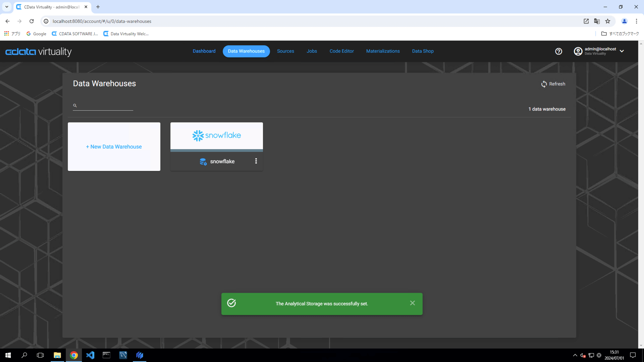Open the all bookmarks folder
The width and height of the screenshot is (644, 362).
(620, 34)
